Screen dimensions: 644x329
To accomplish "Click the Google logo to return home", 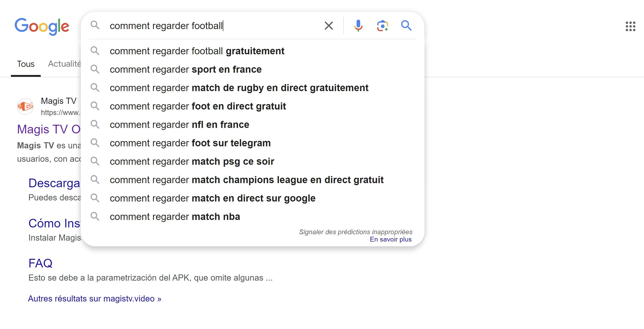I will pyautogui.click(x=42, y=26).
